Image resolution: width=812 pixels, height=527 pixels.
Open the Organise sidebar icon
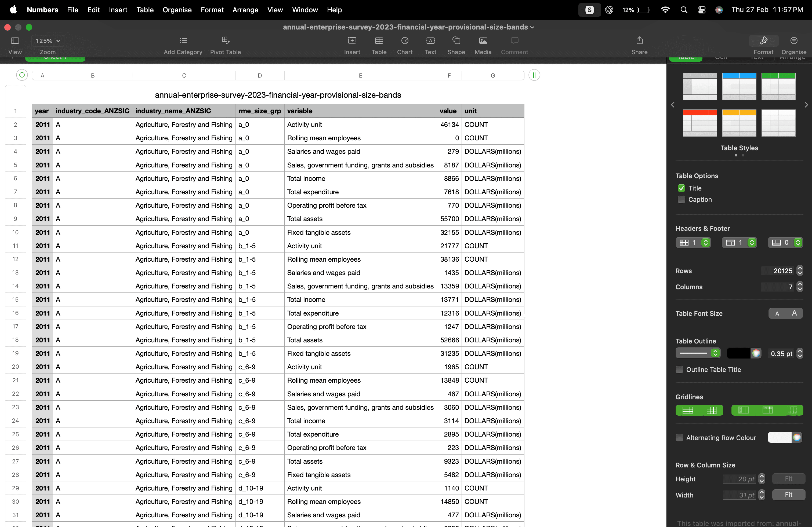coord(793,41)
